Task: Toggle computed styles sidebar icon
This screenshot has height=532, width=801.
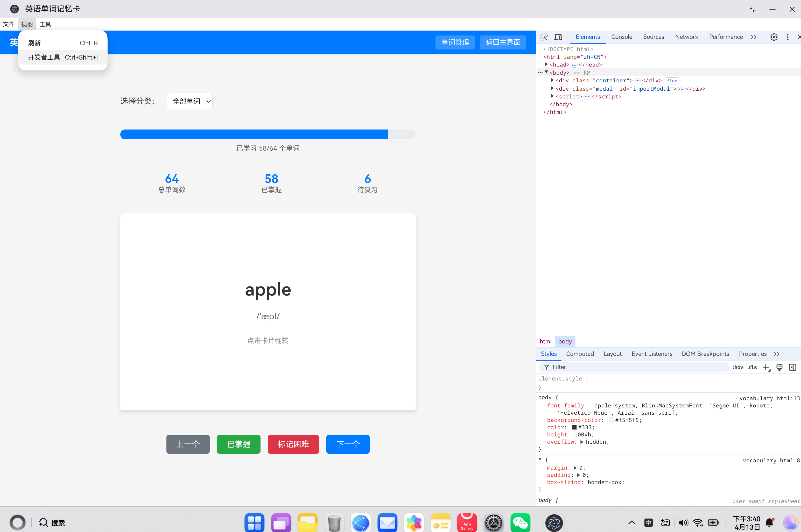Action: pos(792,368)
